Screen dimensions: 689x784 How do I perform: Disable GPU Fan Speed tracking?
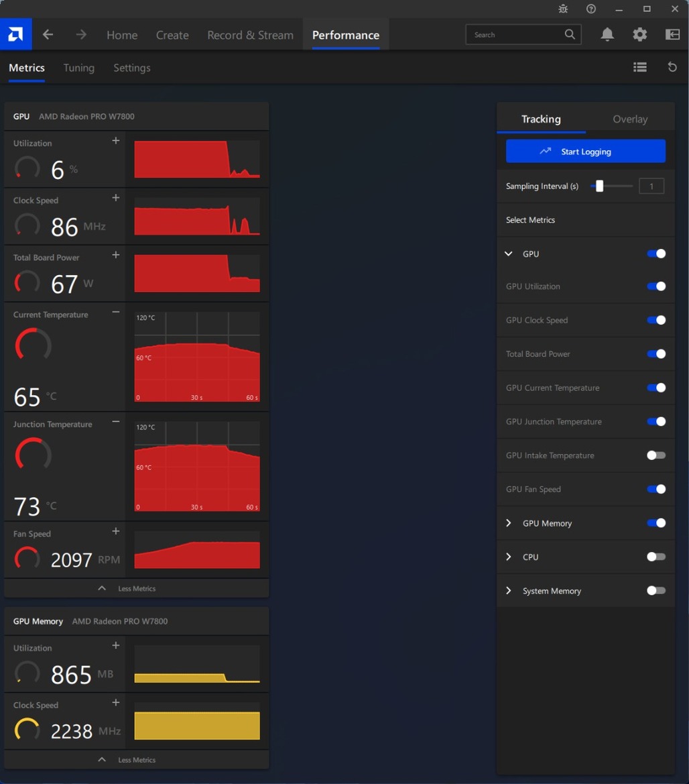pos(656,489)
